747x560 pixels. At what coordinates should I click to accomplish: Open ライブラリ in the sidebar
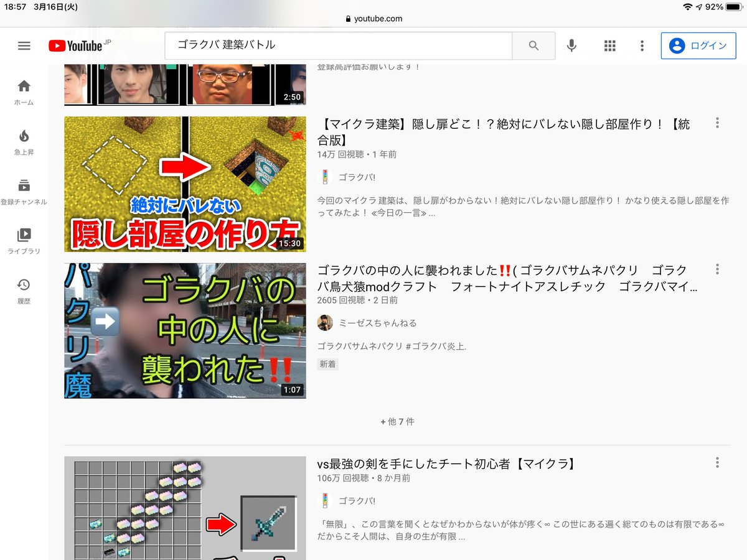coord(24,241)
